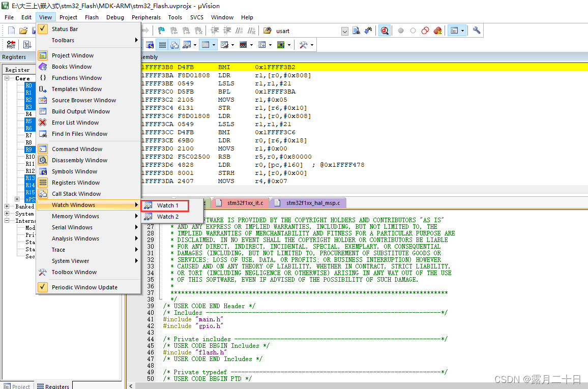
Task: Open the Toolbox dropdown arrow
Action: click(x=312, y=45)
